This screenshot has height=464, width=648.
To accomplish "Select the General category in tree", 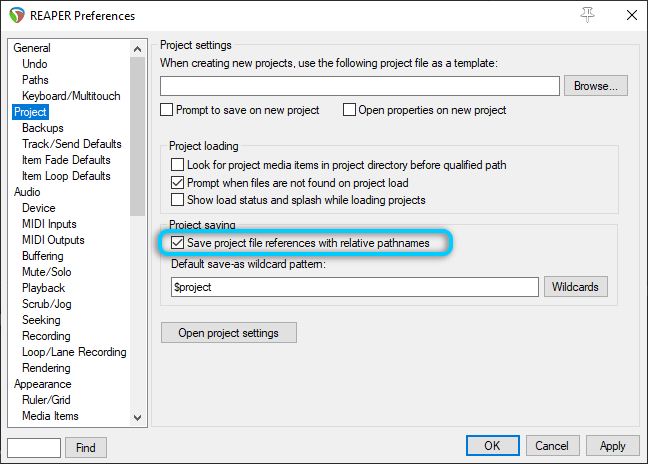I will click(32, 48).
